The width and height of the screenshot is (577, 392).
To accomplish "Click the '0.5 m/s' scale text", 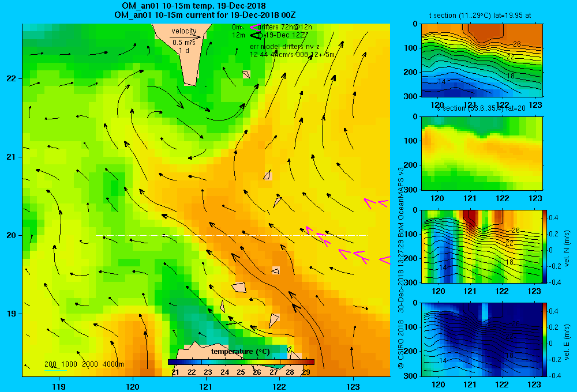I will 184,43.
